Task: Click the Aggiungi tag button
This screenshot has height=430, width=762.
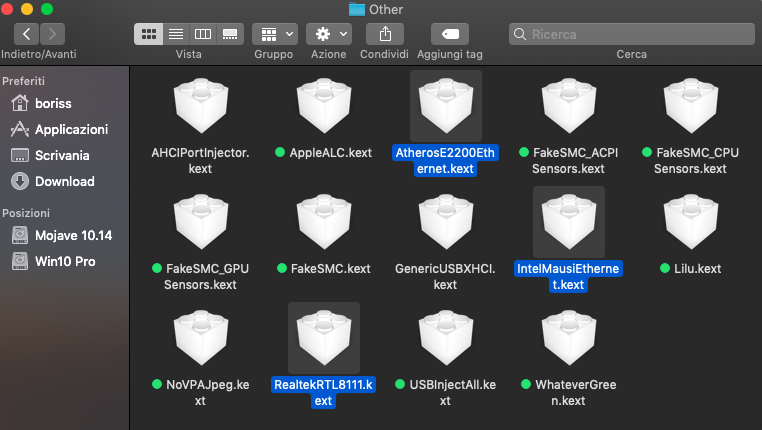Action: [x=450, y=34]
